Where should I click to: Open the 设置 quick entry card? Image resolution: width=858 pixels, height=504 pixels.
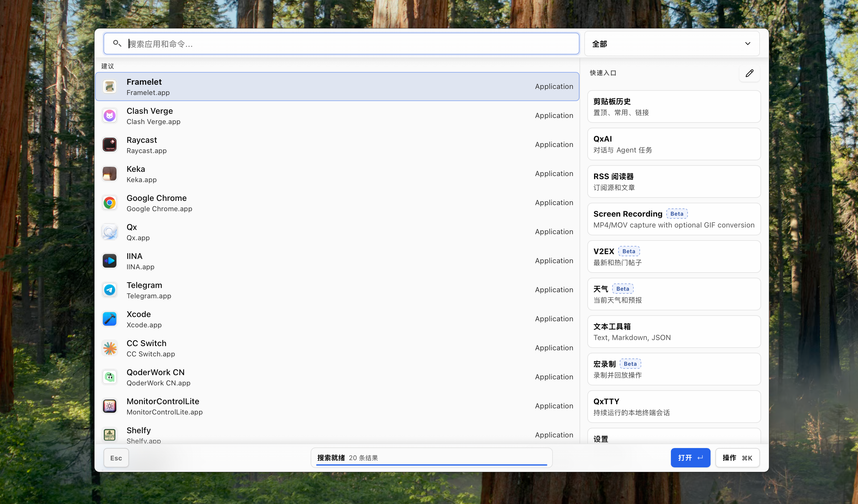(x=674, y=436)
